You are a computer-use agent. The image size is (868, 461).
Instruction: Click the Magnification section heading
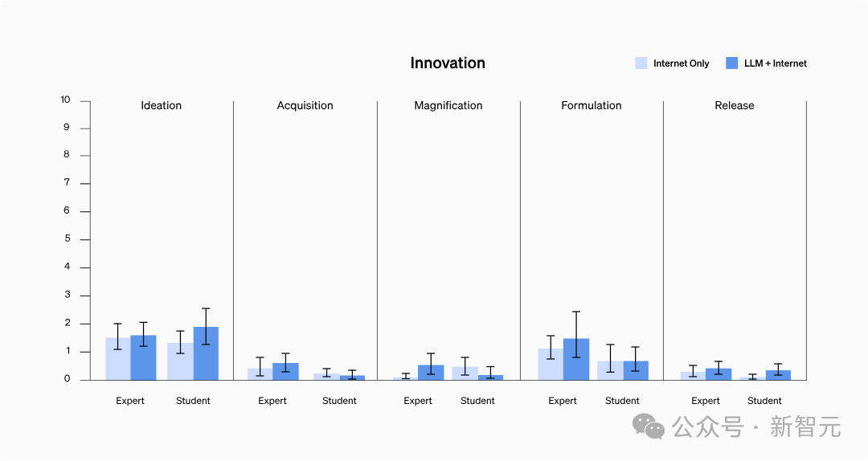pos(448,106)
